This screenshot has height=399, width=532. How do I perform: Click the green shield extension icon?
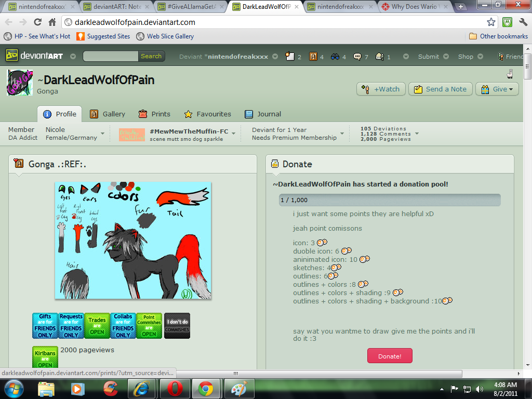[507, 22]
